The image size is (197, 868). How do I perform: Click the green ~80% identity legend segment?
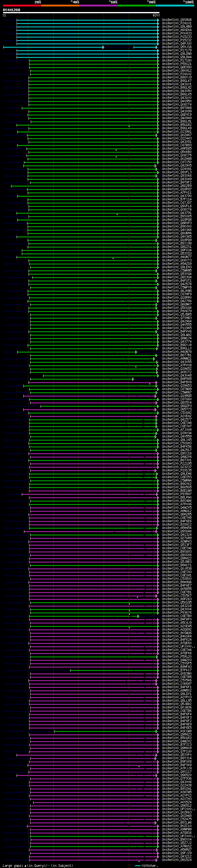coord(136,6)
